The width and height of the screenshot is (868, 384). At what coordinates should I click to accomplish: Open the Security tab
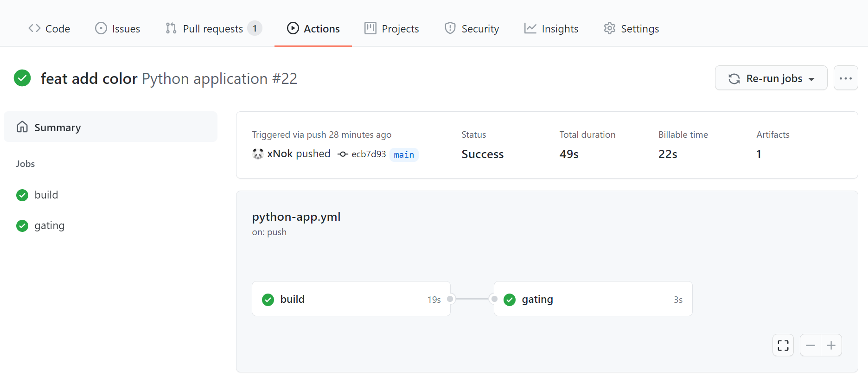472,29
